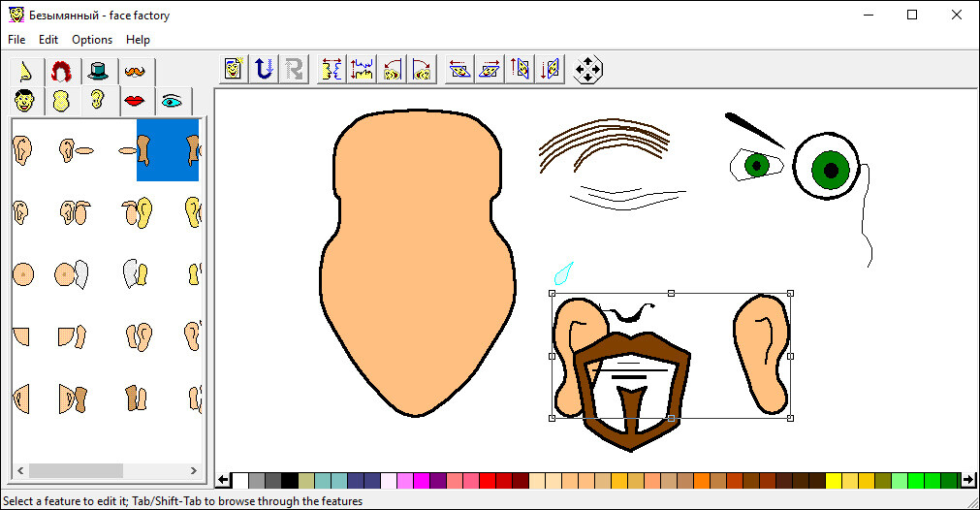The image size is (980, 510).
Task: Select the ear features tab
Action: (99, 100)
